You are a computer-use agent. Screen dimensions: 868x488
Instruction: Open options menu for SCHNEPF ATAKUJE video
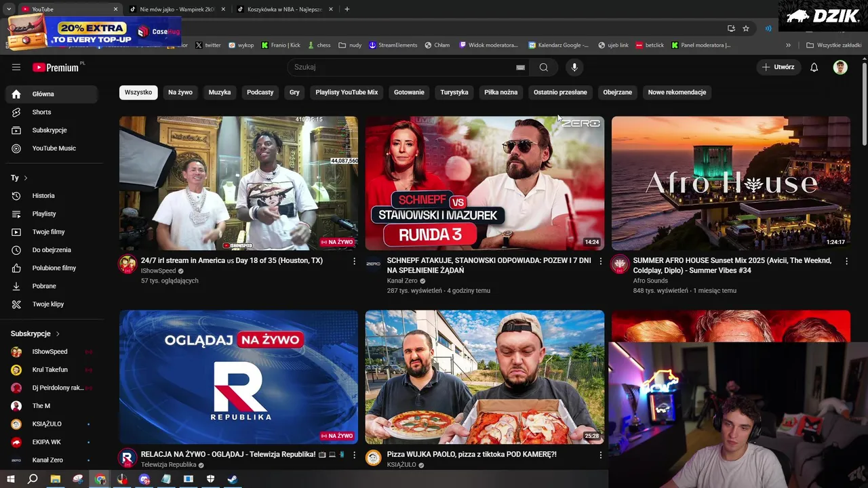tap(600, 261)
